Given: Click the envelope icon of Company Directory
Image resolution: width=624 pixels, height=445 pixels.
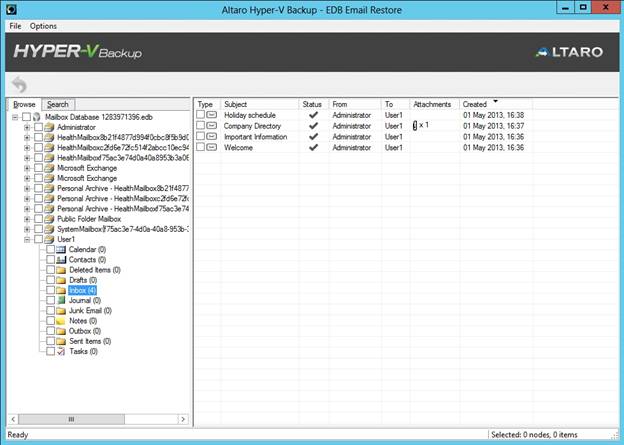Looking at the screenshot, I should [212, 126].
